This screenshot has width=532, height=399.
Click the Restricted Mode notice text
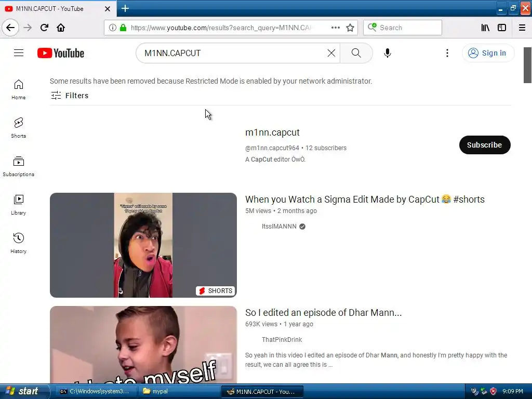211,81
